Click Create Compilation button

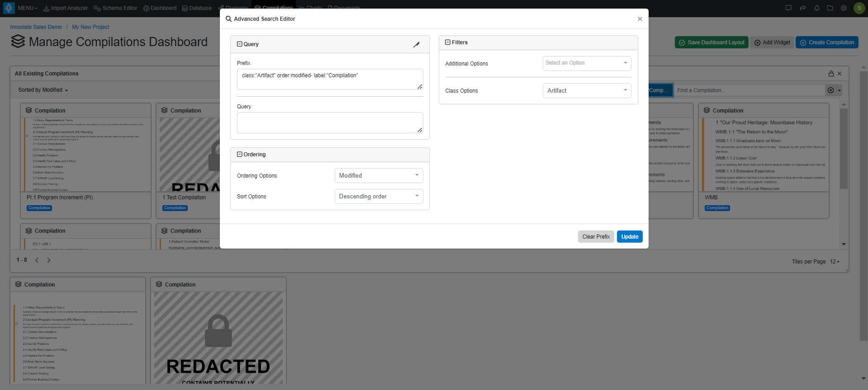click(x=827, y=42)
